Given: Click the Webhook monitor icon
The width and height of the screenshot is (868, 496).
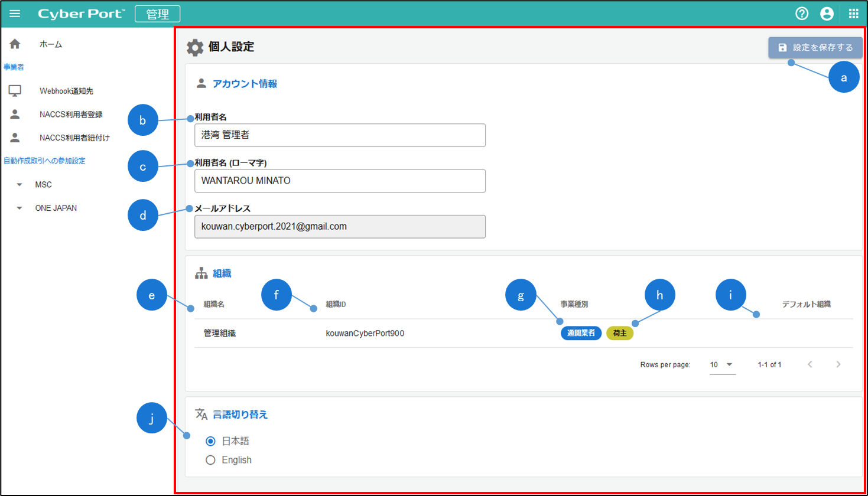Looking at the screenshot, I should point(15,91).
